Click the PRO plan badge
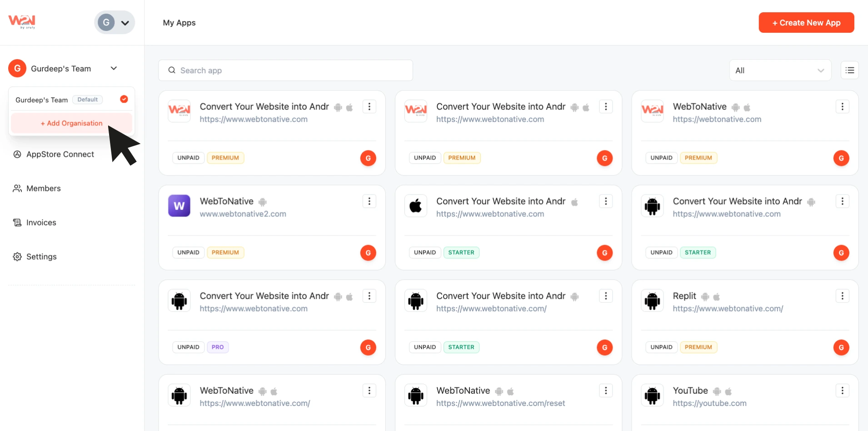Screen dimensions: 868x431 coord(218,347)
